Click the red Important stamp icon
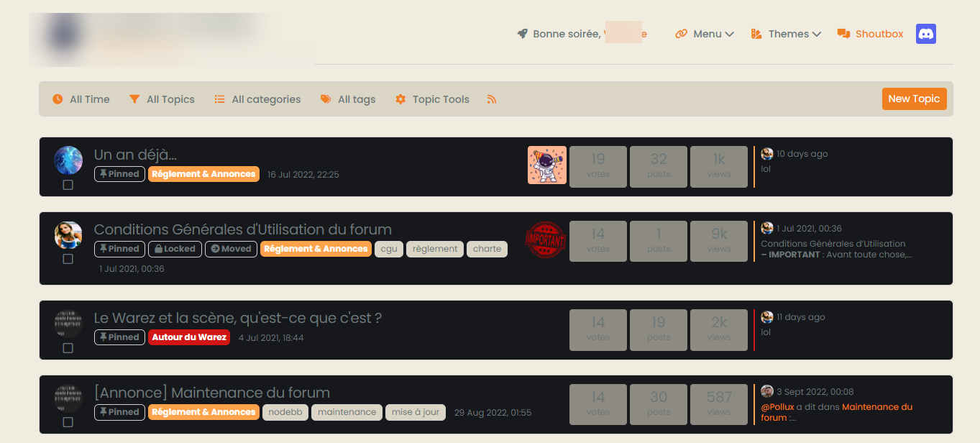This screenshot has width=980, height=443. click(546, 240)
